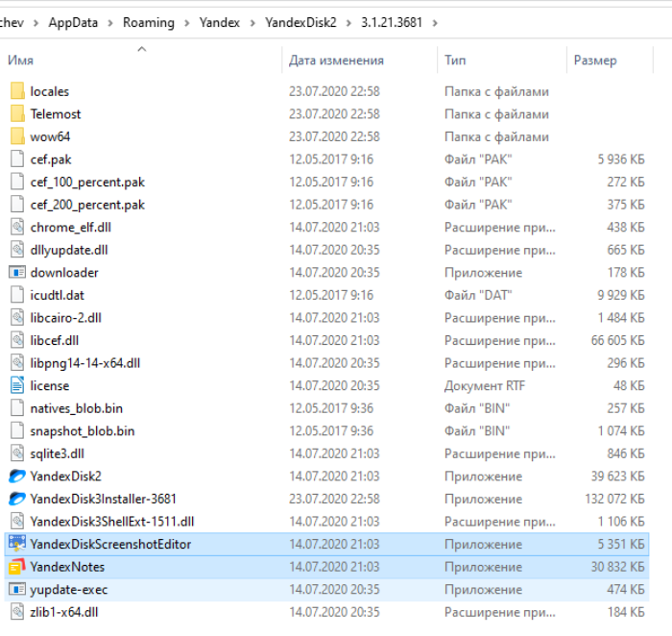
Task: Click the 132 072 КБ size value
Action: [x=614, y=500]
